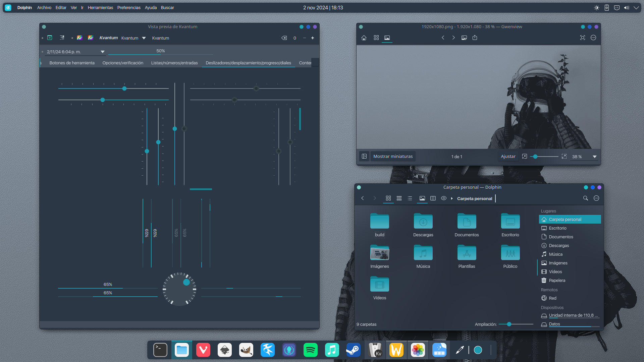Click plus stepper in Kvantum preview
The height and width of the screenshot is (362, 644).
[x=313, y=38]
